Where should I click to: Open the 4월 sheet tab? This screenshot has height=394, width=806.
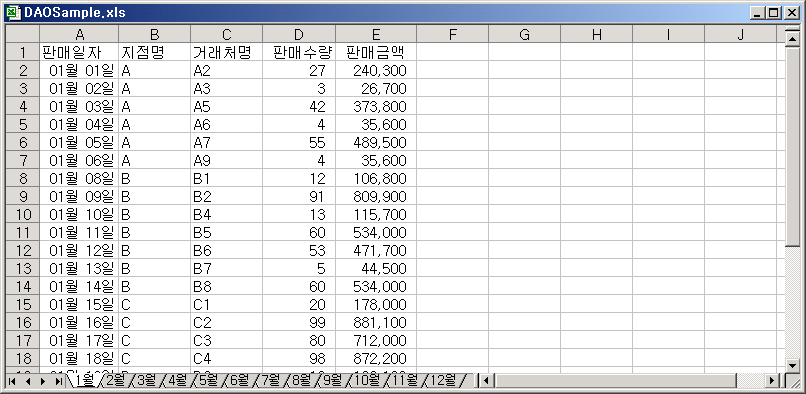point(177,380)
